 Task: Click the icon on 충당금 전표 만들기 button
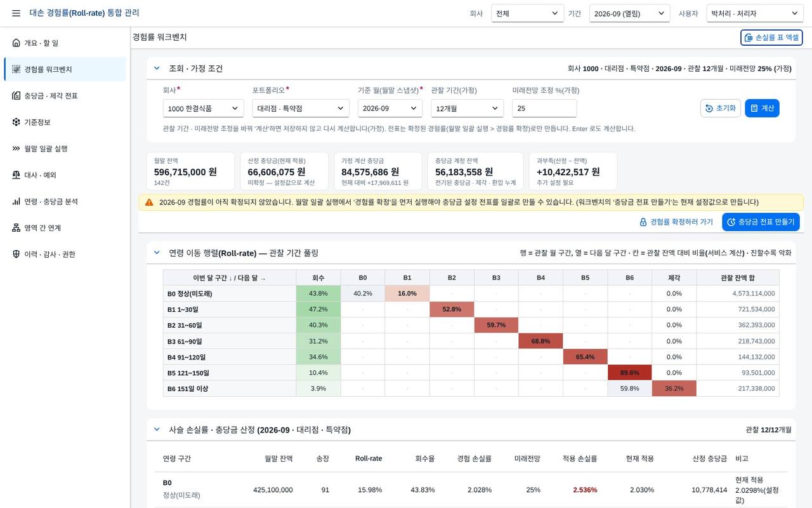pos(731,222)
